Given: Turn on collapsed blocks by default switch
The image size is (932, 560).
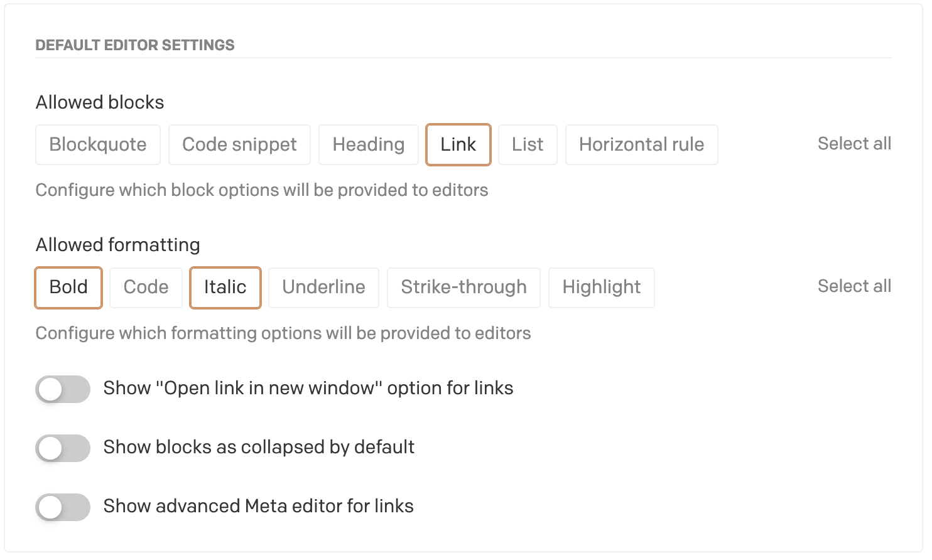Looking at the screenshot, I should coord(63,448).
